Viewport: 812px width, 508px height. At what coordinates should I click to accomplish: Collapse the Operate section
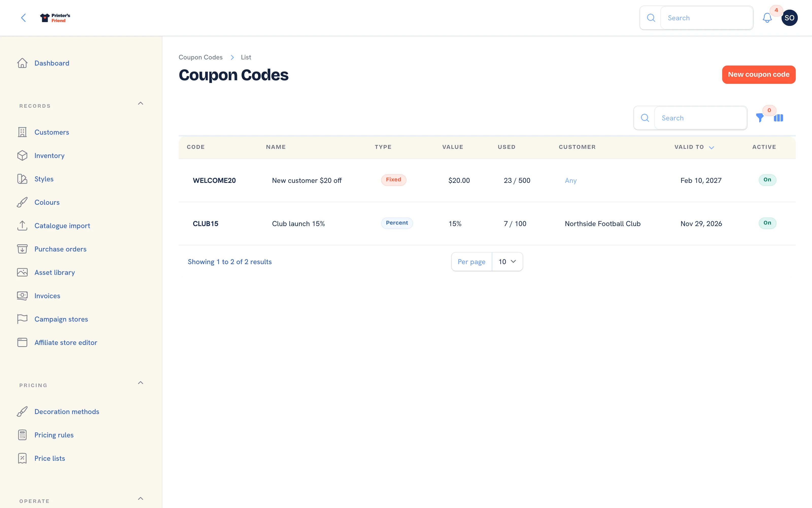coord(141,499)
